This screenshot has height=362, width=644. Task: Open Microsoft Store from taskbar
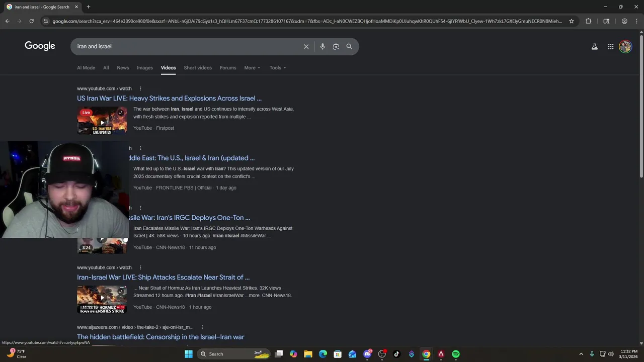[x=338, y=354]
